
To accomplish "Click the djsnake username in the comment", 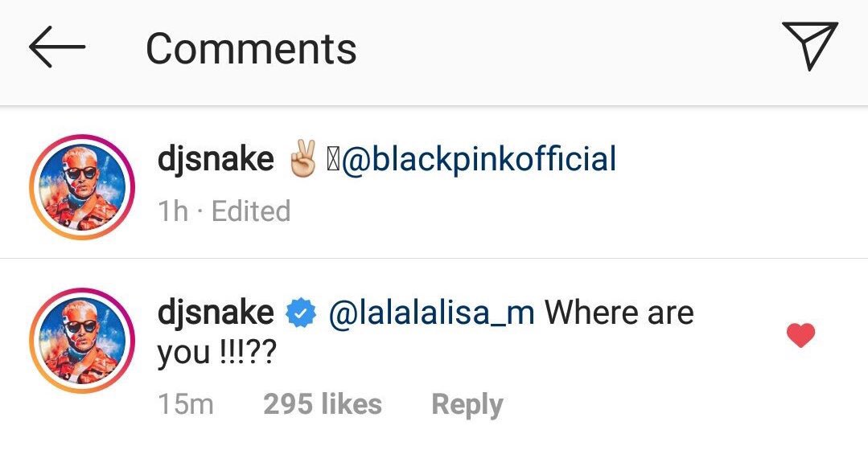I will [x=216, y=313].
